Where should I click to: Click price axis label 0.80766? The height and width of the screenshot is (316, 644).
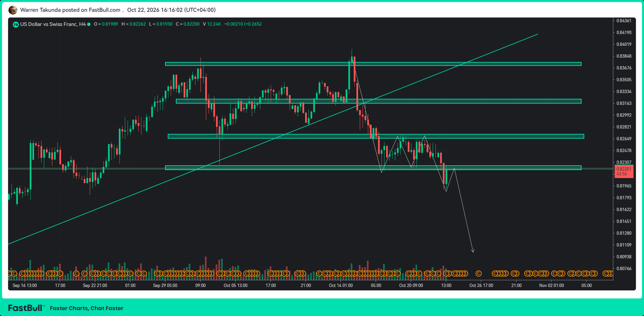[x=624, y=268]
